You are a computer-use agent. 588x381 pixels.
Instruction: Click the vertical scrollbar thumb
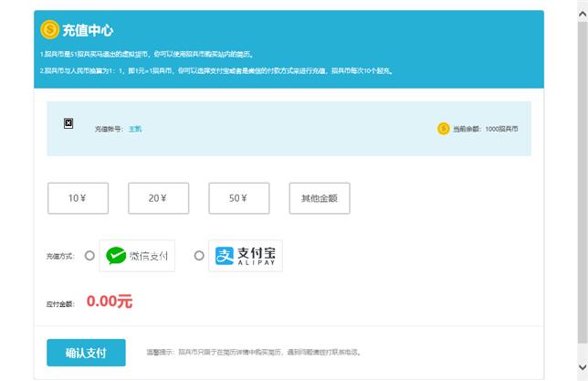(x=582, y=183)
